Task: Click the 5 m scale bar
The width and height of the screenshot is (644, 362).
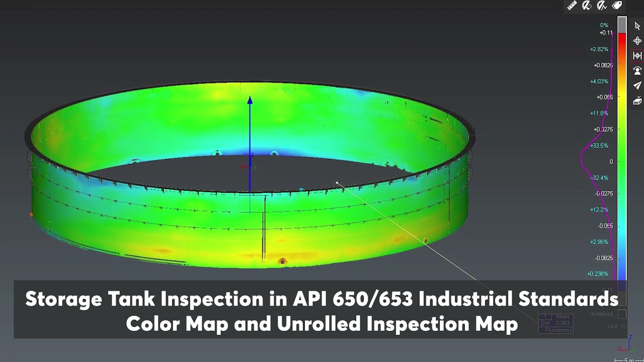Action: point(629,359)
